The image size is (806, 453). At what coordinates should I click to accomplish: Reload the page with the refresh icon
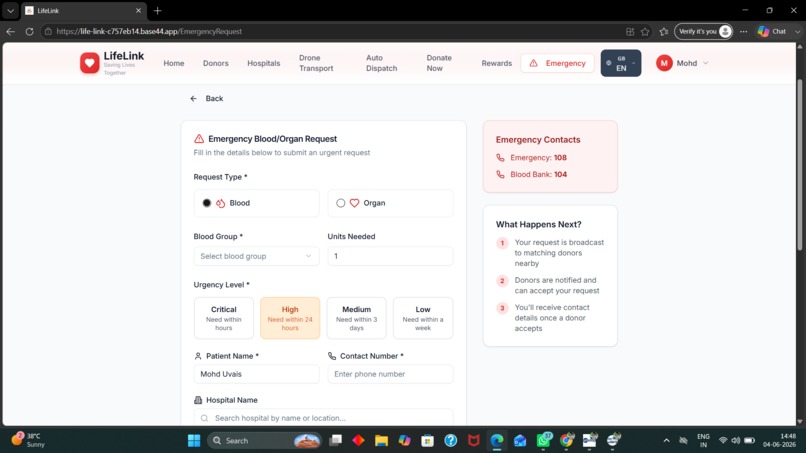29,31
